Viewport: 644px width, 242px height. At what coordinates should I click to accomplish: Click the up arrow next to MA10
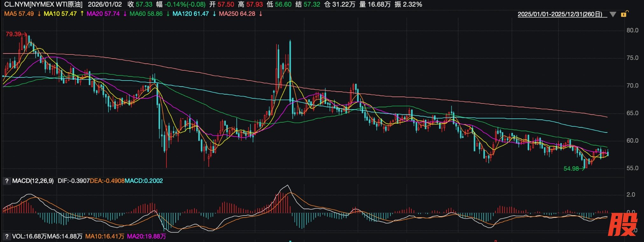pyautogui.click(x=82, y=14)
